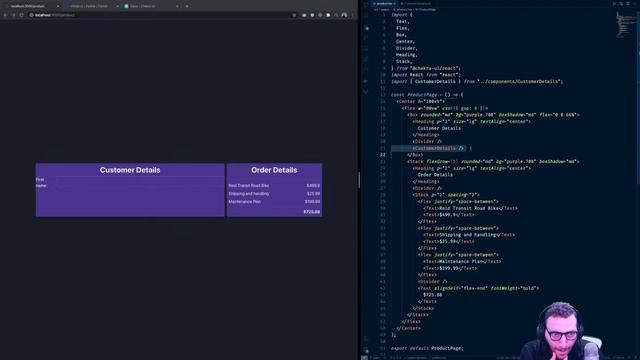Click the Center h="100vh" code line
The width and height of the screenshot is (640, 360).
(x=420, y=101)
